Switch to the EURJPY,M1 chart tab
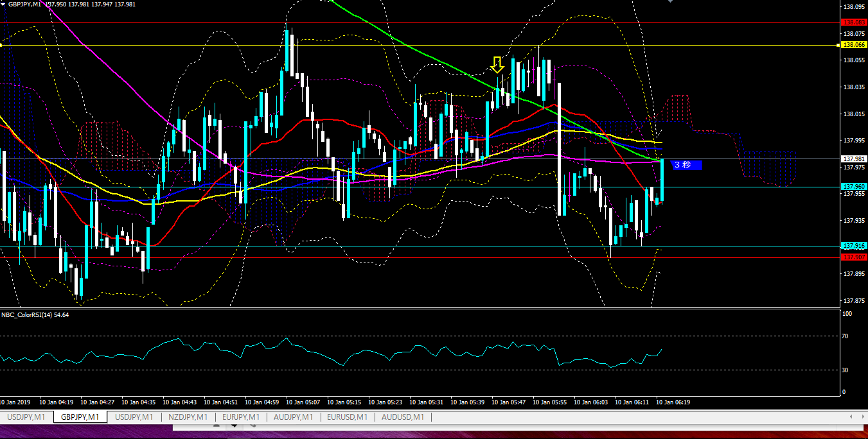This screenshot has height=439, width=868. point(240,417)
